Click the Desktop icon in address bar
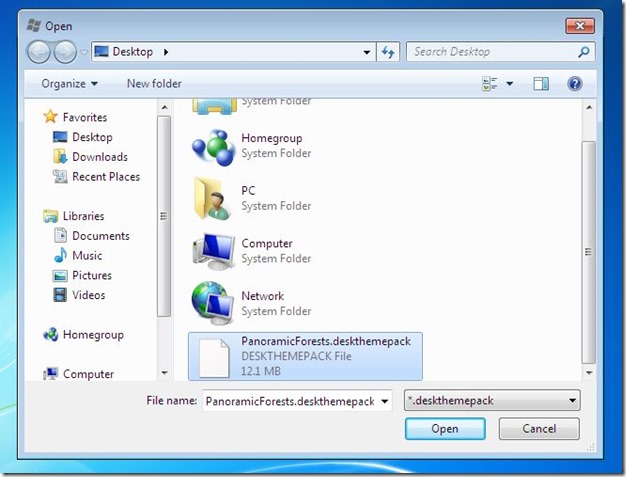Image resolution: width=626 pixels, height=477 pixels. pyautogui.click(x=101, y=51)
